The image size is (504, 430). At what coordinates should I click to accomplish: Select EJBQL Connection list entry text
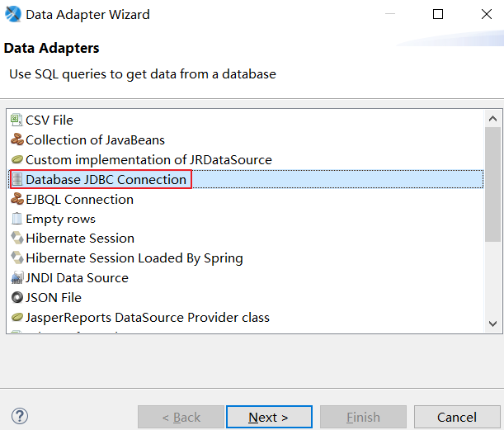(x=79, y=200)
